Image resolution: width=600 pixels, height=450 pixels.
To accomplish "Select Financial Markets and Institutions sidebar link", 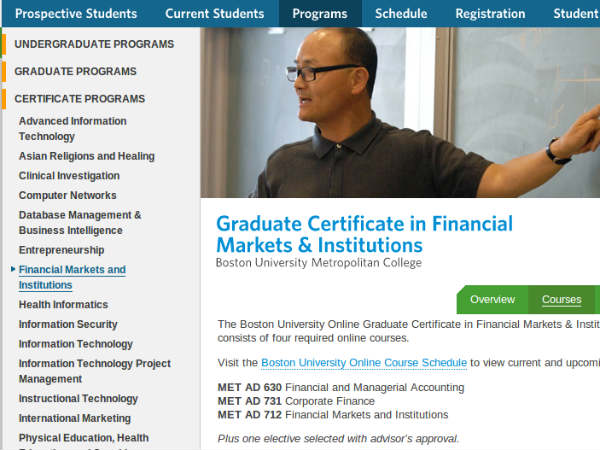I will pyautogui.click(x=72, y=278).
